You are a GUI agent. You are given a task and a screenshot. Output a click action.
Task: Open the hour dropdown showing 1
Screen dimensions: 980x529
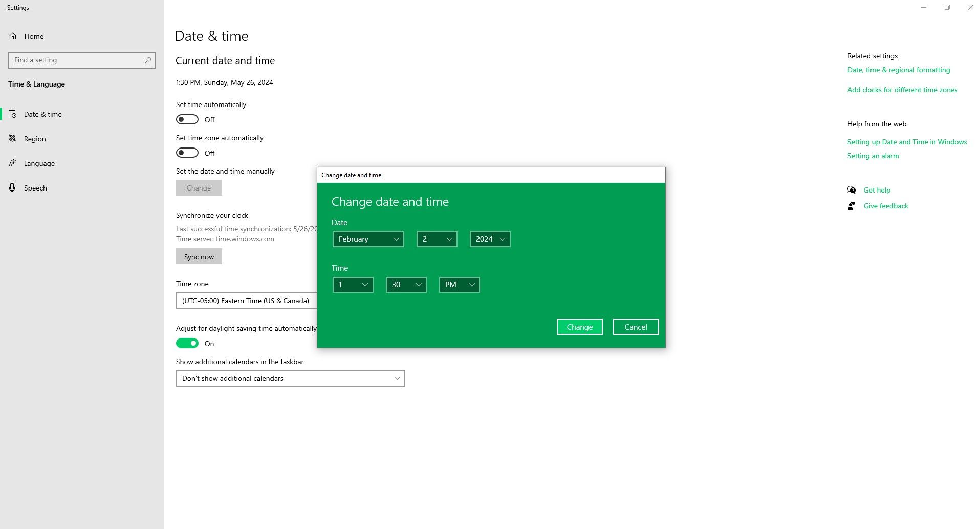tap(353, 285)
